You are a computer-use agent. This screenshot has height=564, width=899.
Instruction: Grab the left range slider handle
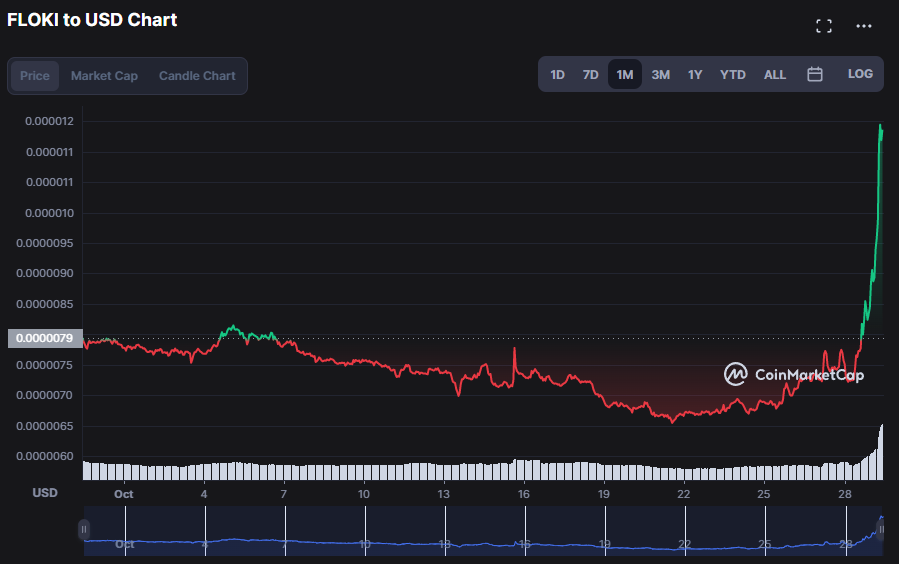[84, 530]
